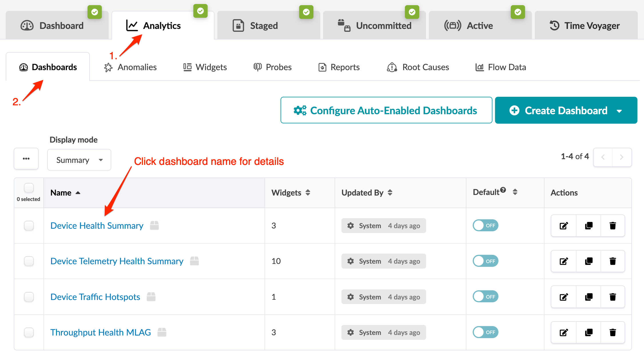The width and height of the screenshot is (644, 359).
Task: Enable default toggle for Throughput Health MLAG
Action: click(x=485, y=332)
